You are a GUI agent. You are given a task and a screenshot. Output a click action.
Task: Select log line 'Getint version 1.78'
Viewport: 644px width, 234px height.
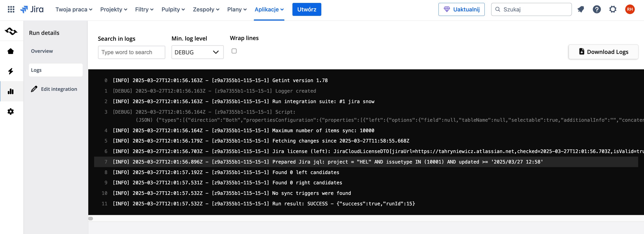tap(366, 80)
